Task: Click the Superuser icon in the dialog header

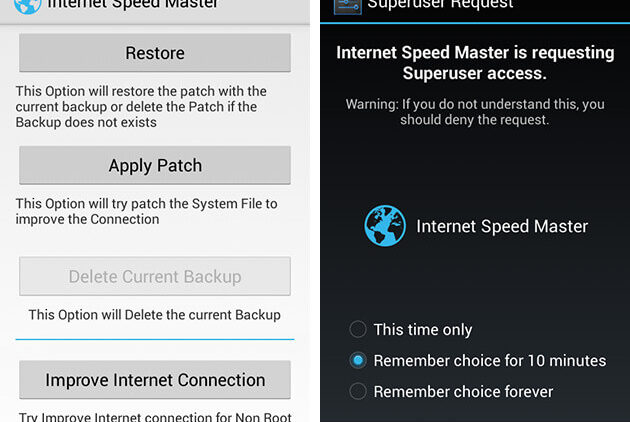Action: [347, 4]
